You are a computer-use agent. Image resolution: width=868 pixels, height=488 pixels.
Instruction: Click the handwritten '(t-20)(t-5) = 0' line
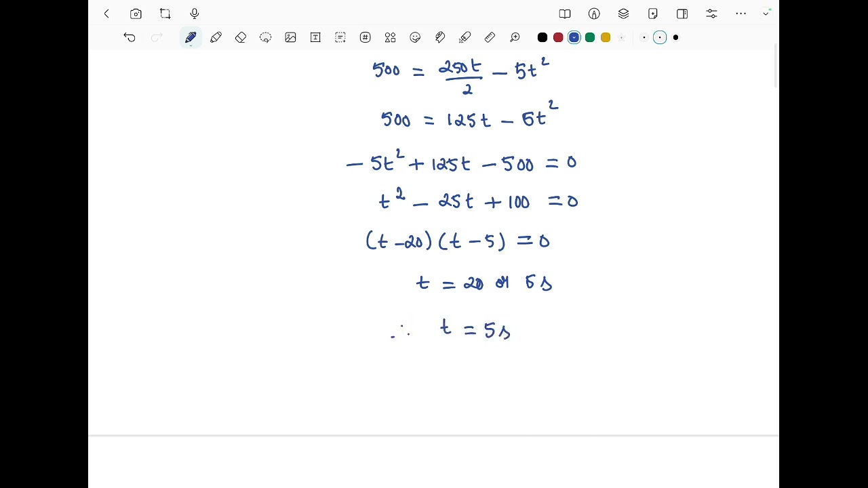click(458, 241)
